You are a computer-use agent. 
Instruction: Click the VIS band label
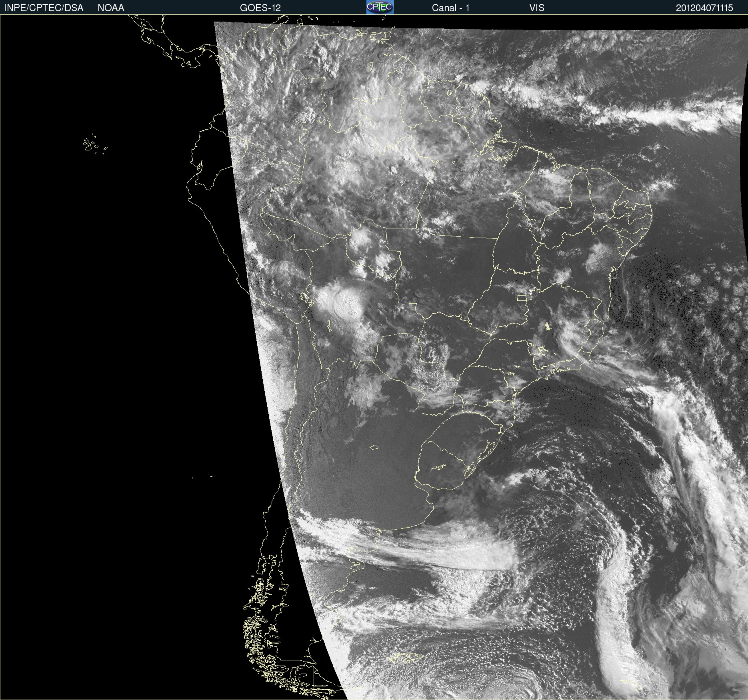point(537,8)
